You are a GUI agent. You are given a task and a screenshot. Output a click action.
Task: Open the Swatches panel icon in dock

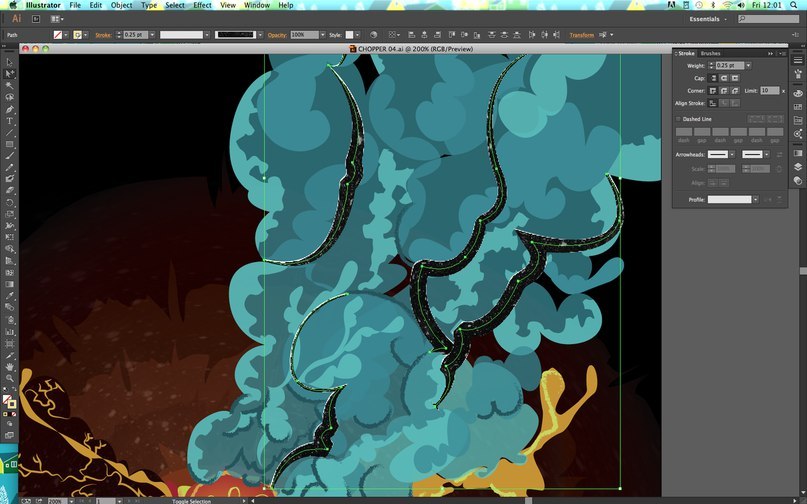click(798, 107)
